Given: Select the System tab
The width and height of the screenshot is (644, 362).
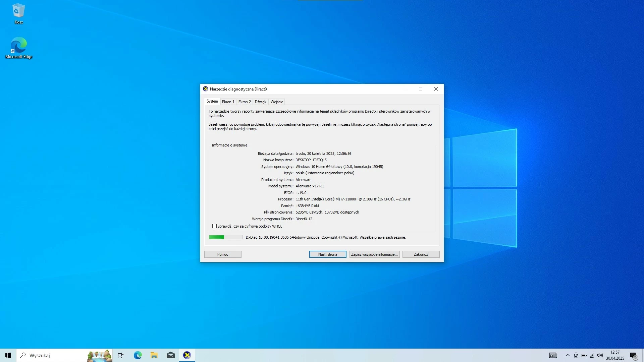Looking at the screenshot, I should coord(212,101).
